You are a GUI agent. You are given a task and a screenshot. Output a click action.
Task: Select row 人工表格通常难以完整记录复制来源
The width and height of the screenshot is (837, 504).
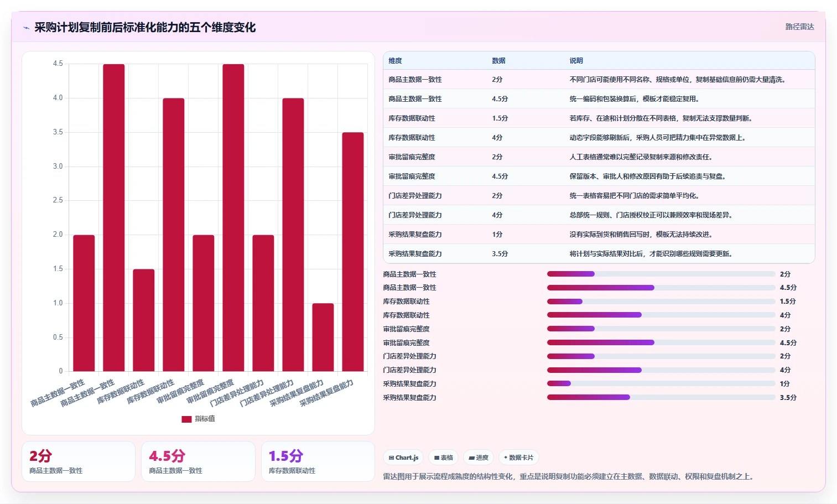tap(599, 157)
